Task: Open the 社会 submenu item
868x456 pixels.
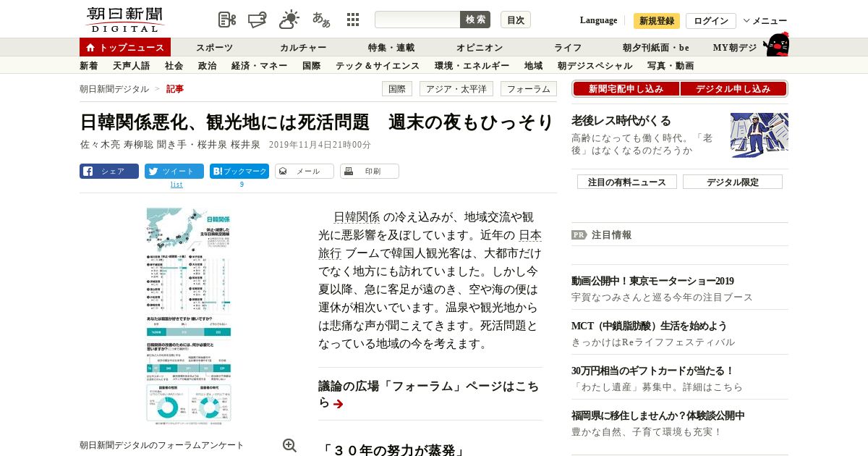Action: point(174,66)
